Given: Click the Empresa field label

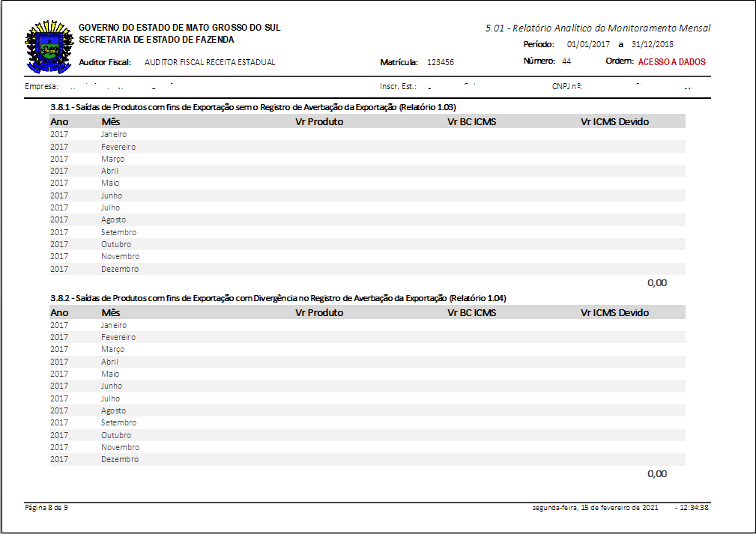Looking at the screenshot, I should 42,87.
